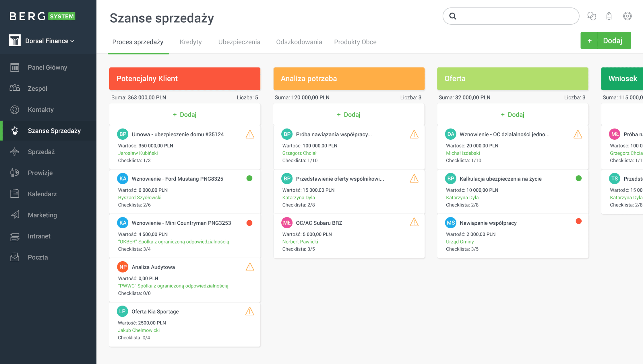Add a card under Analiza potrzeba
The height and width of the screenshot is (364, 643).
pyautogui.click(x=349, y=114)
